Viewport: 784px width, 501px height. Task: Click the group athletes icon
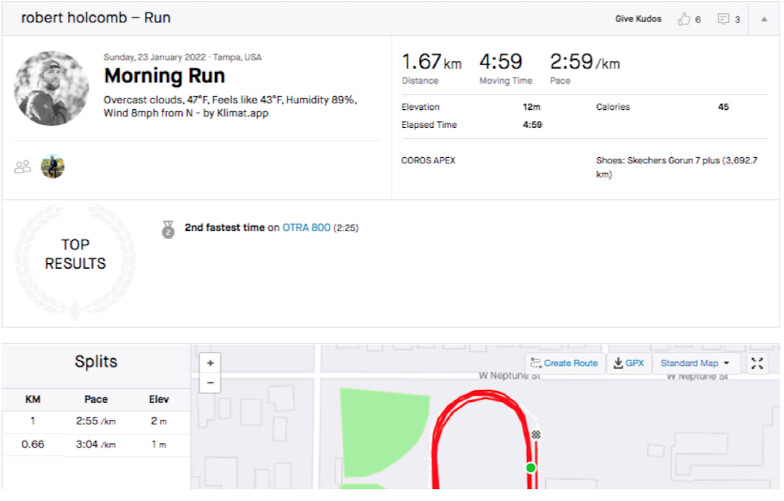pos(22,167)
